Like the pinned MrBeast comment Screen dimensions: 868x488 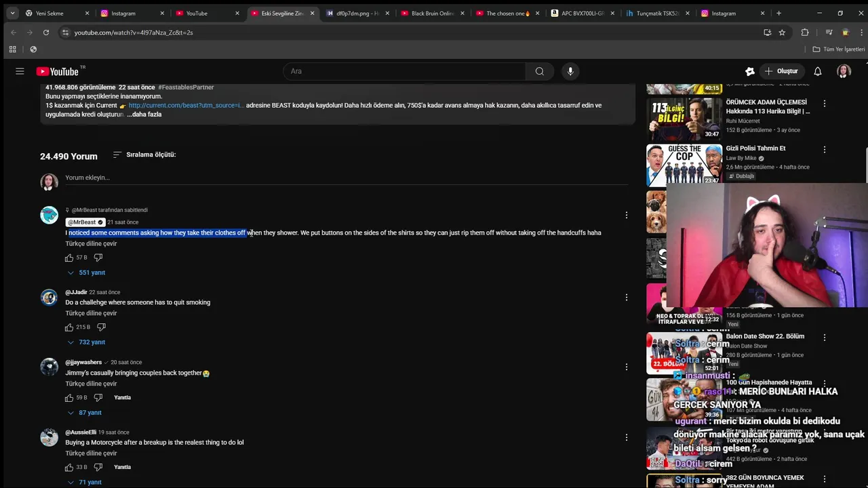(x=69, y=258)
